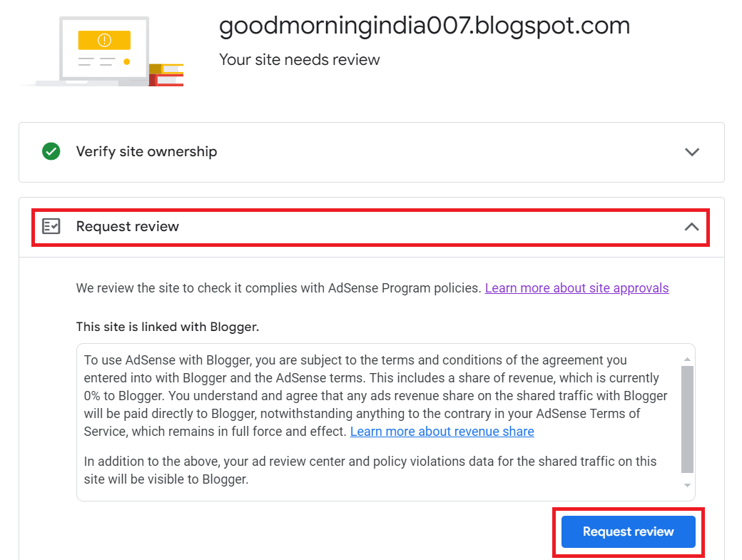742x560 pixels.
Task: Click the yellow dot in monitor illustration
Action: click(127, 61)
